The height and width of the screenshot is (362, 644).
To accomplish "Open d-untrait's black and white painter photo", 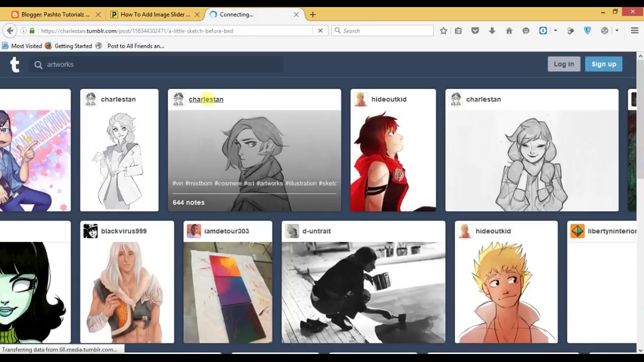I will coord(363,293).
